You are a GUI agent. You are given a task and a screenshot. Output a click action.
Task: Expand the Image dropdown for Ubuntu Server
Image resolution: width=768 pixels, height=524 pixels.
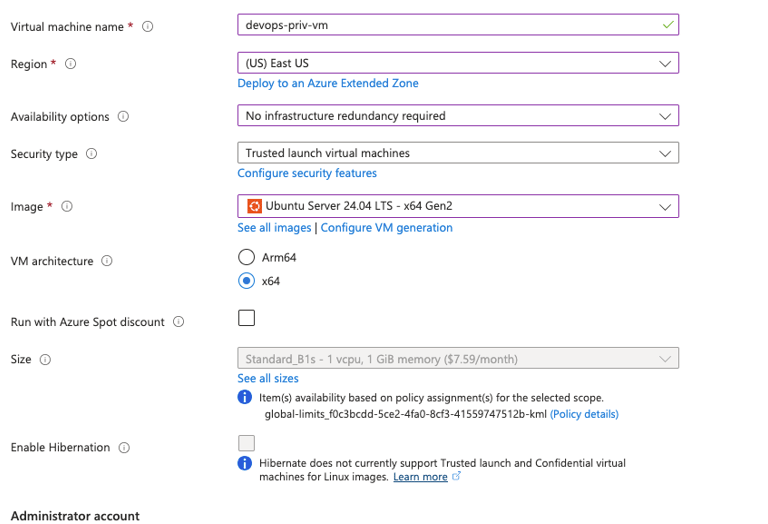point(458,206)
